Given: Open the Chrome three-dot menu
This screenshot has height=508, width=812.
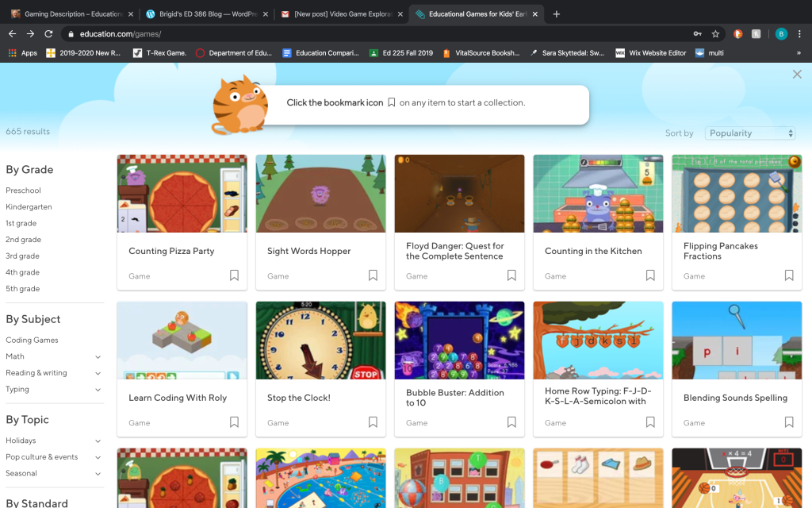Looking at the screenshot, I should [x=800, y=34].
